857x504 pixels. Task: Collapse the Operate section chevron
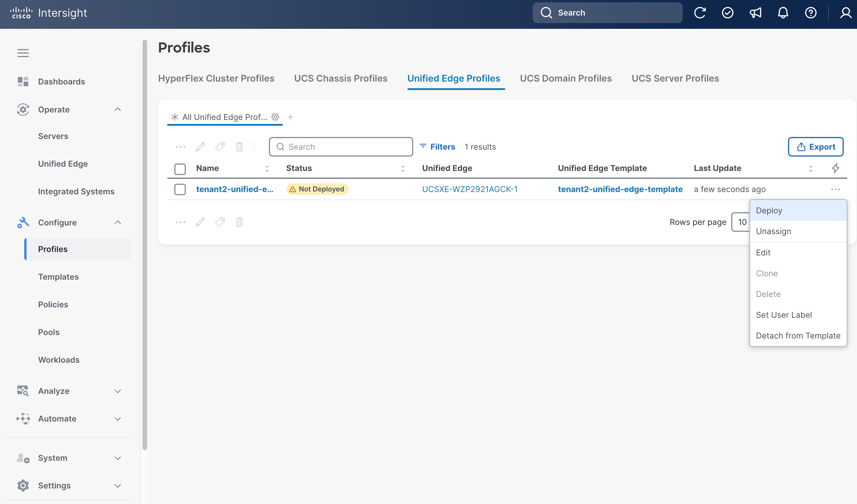(x=118, y=110)
